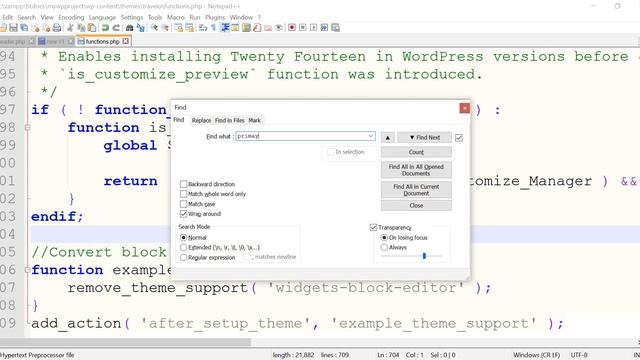Click the Close document toolbar icon
This screenshot has height=360, width=640.
[x=36, y=28]
